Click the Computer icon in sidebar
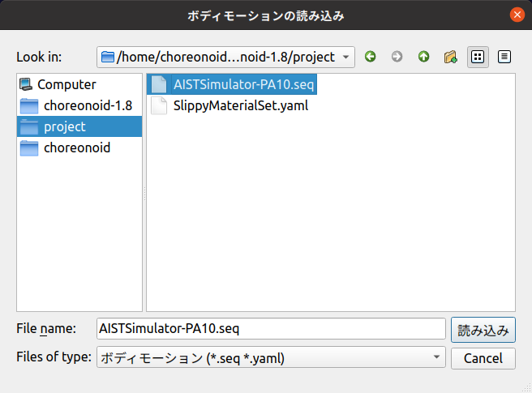Viewport: 532px width, 393px height. tap(27, 84)
